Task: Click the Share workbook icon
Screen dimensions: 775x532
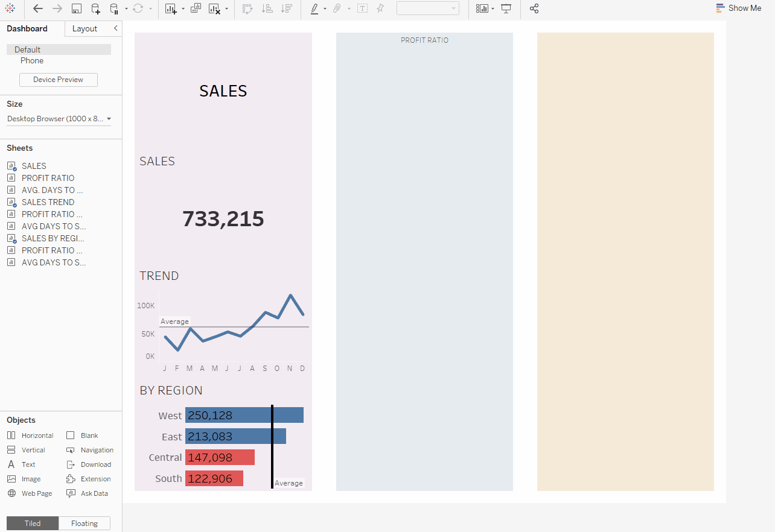Action: [534, 8]
